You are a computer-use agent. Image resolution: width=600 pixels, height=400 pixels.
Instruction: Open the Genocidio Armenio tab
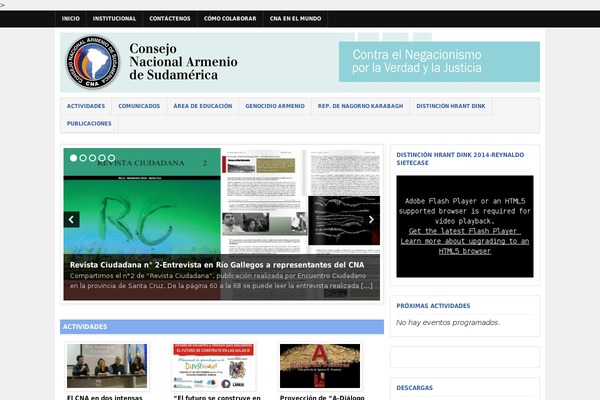[275, 106]
